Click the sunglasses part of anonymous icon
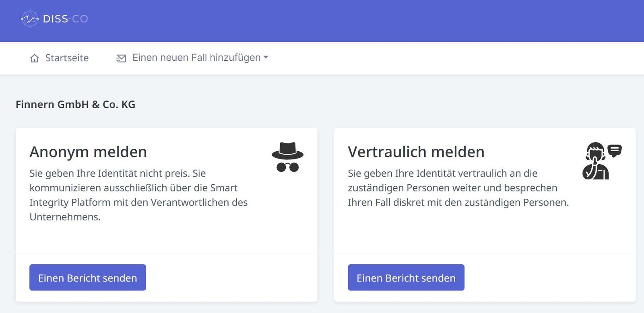This screenshot has width=644, height=313. [287, 167]
